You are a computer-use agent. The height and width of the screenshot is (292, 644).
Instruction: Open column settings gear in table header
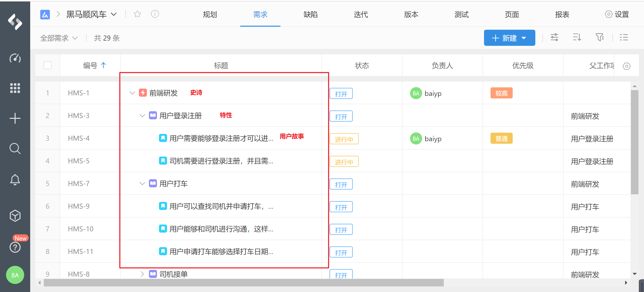pos(626,66)
